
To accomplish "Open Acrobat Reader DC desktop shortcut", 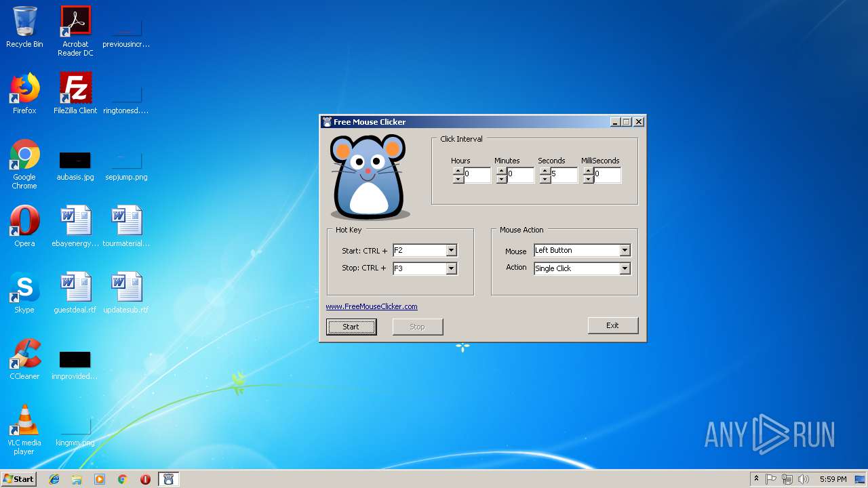I will click(75, 31).
